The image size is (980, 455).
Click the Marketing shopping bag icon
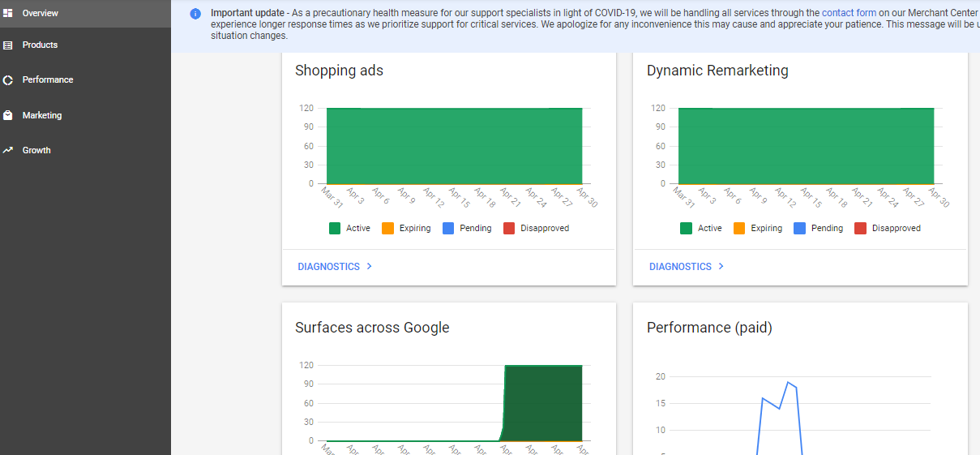point(8,116)
